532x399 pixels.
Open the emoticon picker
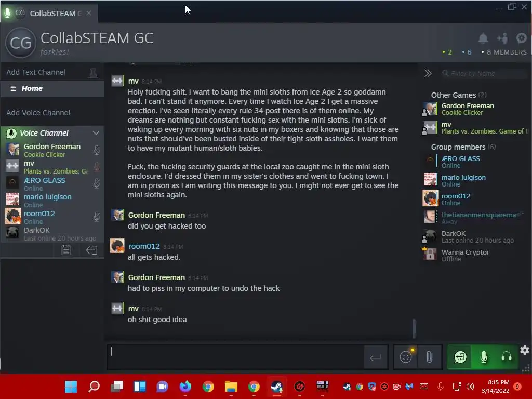(405, 357)
